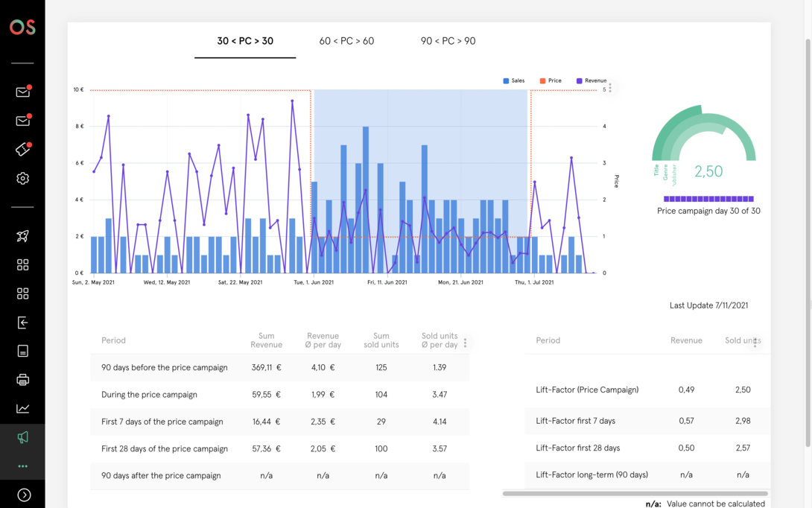
Task: Toggle the Sales series in chart legend
Action: point(514,80)
